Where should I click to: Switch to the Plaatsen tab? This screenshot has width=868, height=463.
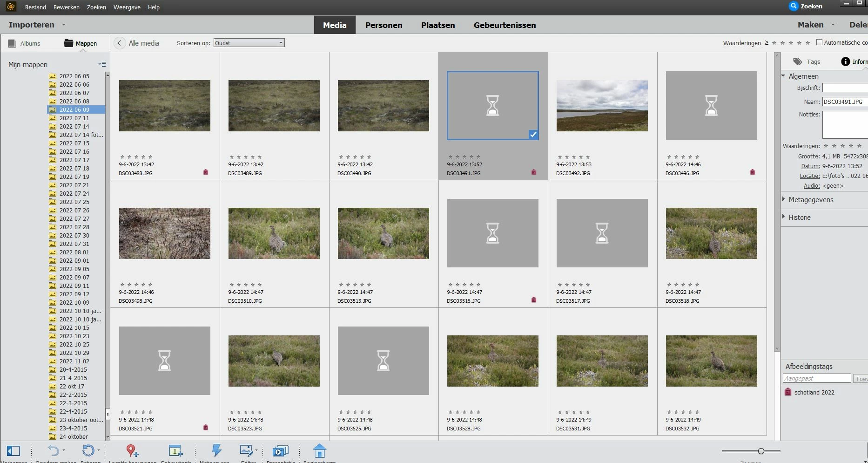(438, 25)
